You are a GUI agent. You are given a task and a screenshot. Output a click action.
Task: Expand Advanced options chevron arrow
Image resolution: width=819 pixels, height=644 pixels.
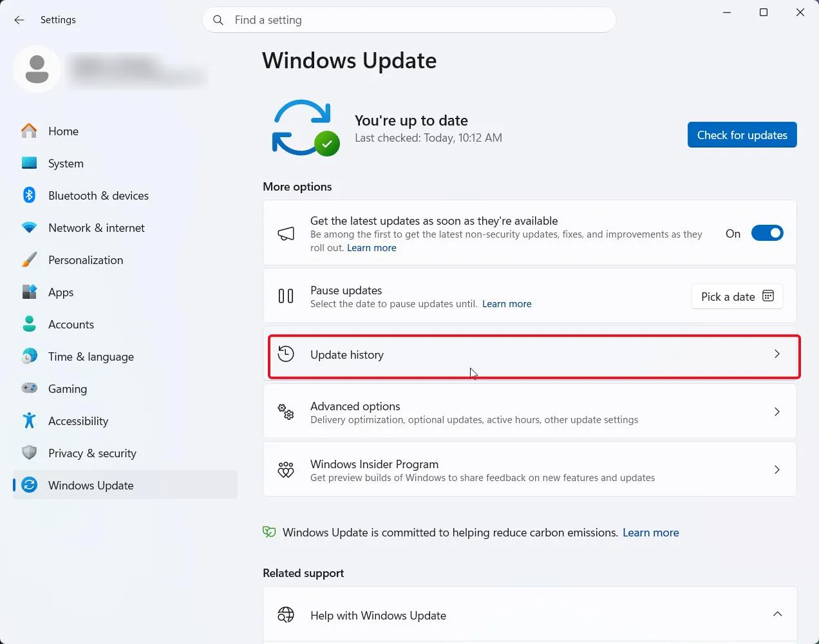[777, 412]
